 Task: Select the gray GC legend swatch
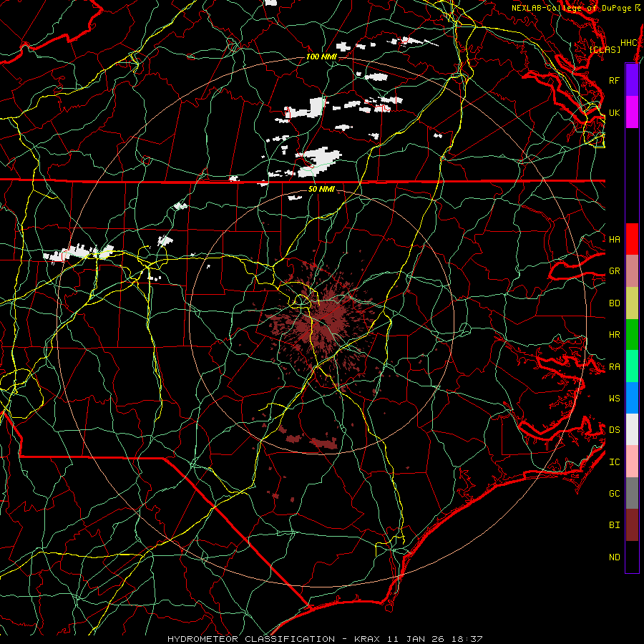632,493
